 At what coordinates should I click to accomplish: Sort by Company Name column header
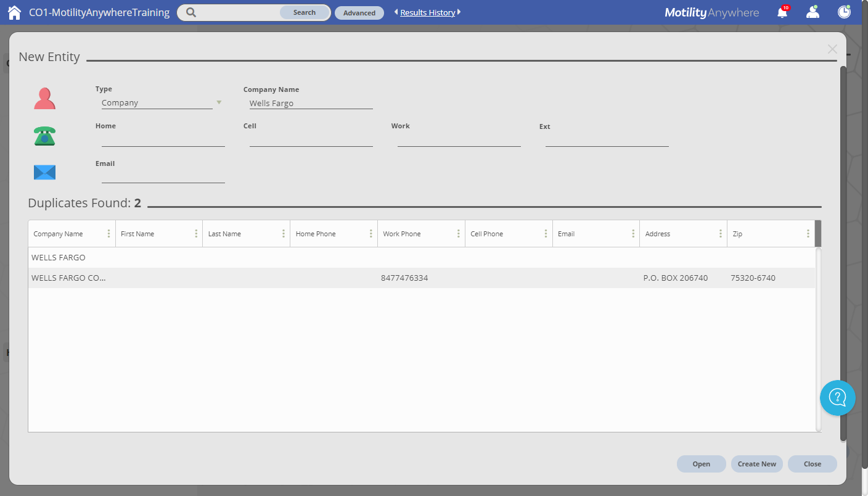[58, 234]
